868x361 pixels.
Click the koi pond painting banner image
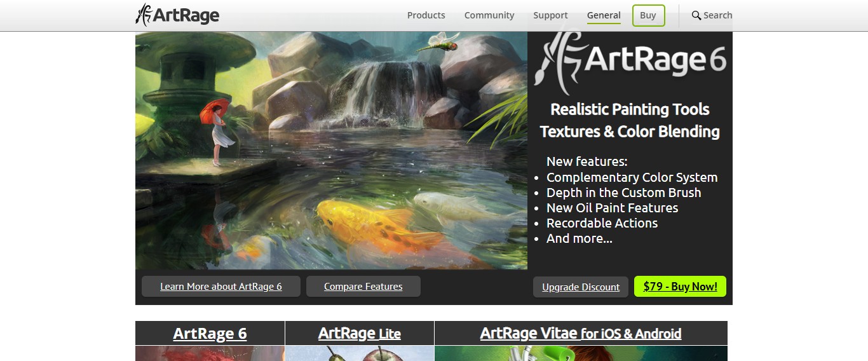(331, 151)
